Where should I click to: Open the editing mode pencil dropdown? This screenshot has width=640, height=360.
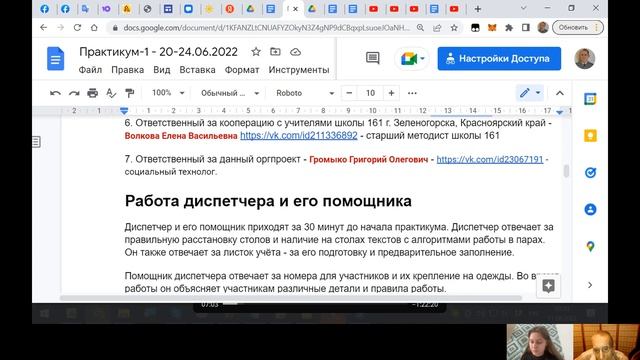530,93
